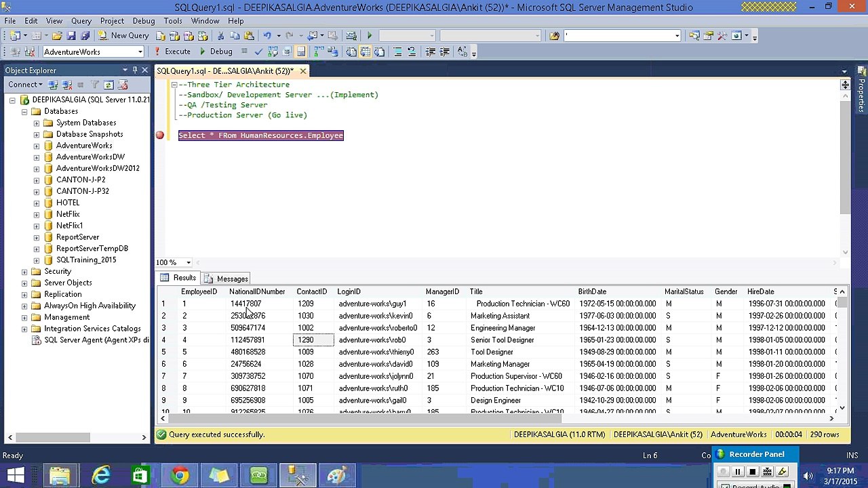Click the Cut scissors icon
Screen dimensions: 868x488
(220, 35)
